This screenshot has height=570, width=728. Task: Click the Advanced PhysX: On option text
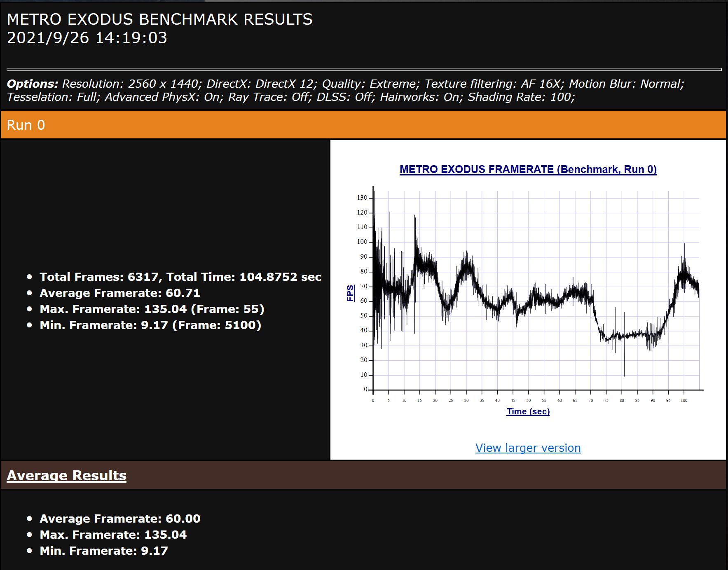coord(164,97)
